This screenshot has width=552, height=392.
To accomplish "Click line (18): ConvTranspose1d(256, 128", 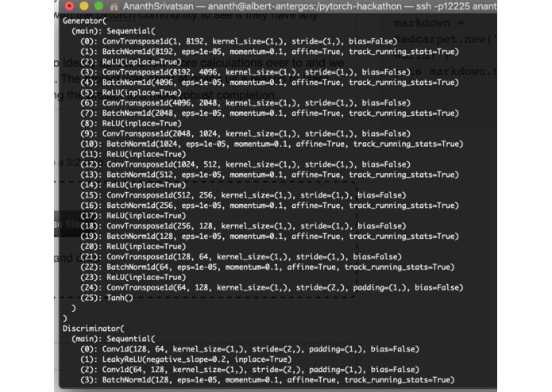I will point(243,225).
